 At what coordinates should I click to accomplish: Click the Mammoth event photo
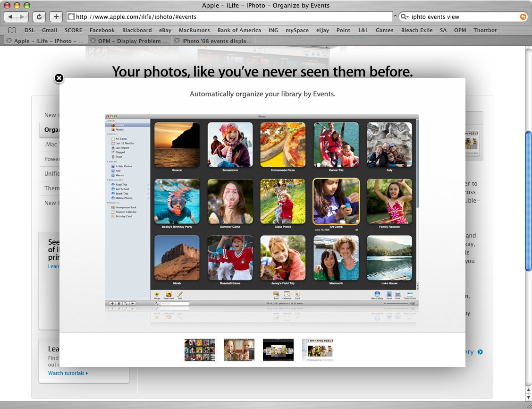(336, 258)
